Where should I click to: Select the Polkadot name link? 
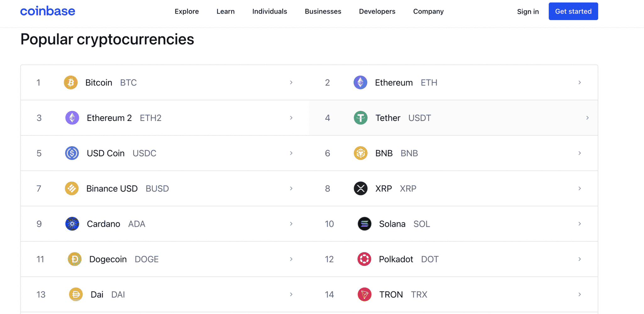396,259
